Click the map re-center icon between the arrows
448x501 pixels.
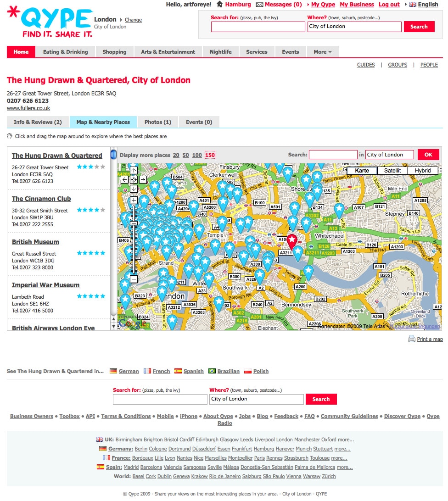pyautogui.click(x=134, y=179)
